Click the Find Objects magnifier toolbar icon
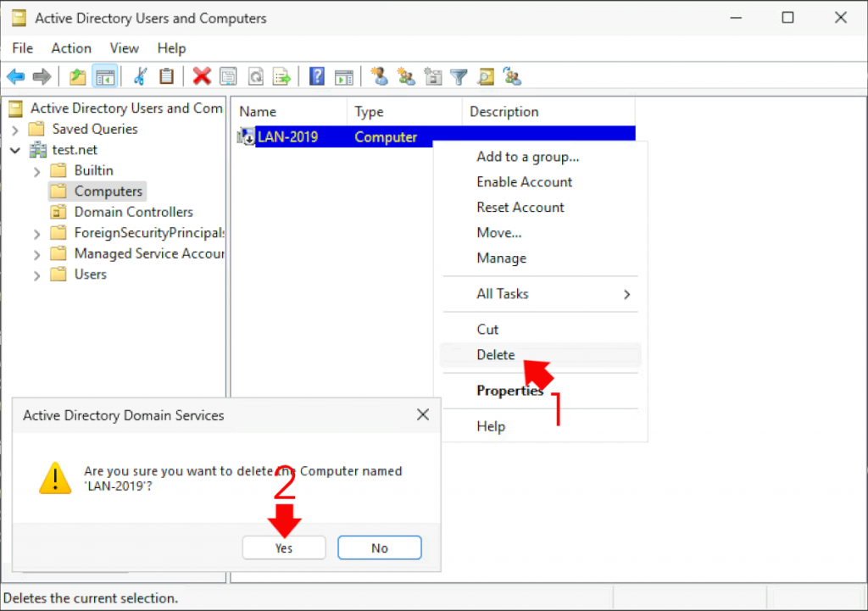The width and height of the screenshot is (868, 611). [486, 76]
